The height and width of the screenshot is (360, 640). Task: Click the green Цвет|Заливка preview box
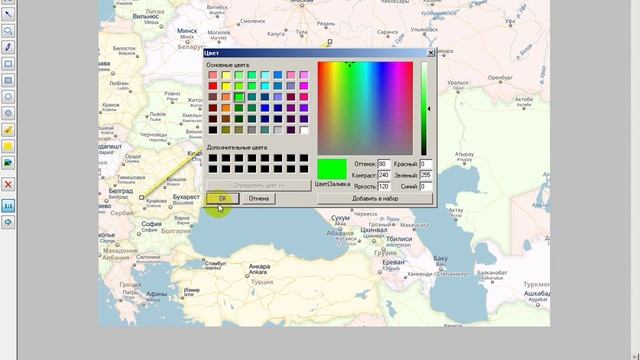click(x=332, y=169)
